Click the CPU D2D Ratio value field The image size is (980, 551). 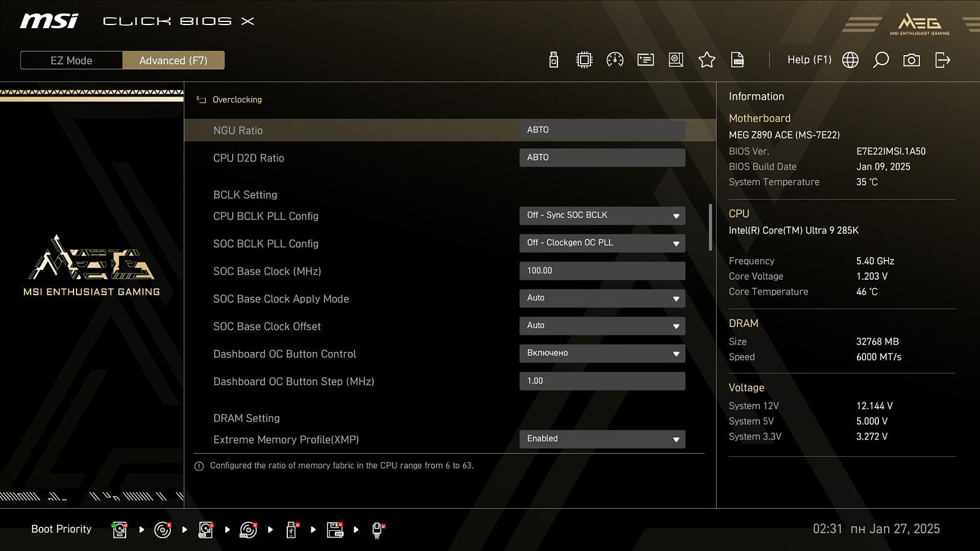tap(602, 157)
